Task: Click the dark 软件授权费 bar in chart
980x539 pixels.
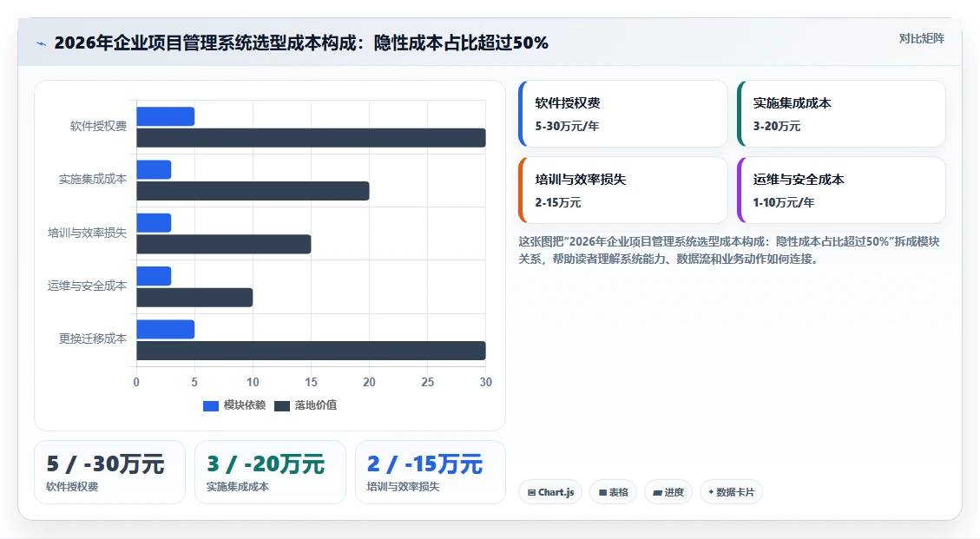Action: tap(311, 137)
